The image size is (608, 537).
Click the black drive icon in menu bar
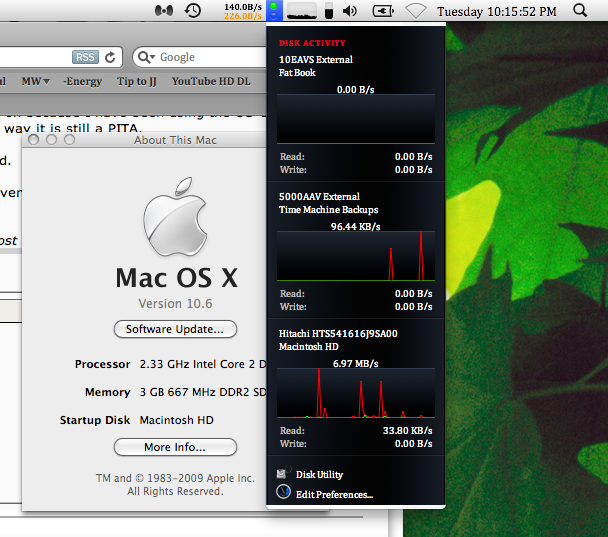click(329, 11)
